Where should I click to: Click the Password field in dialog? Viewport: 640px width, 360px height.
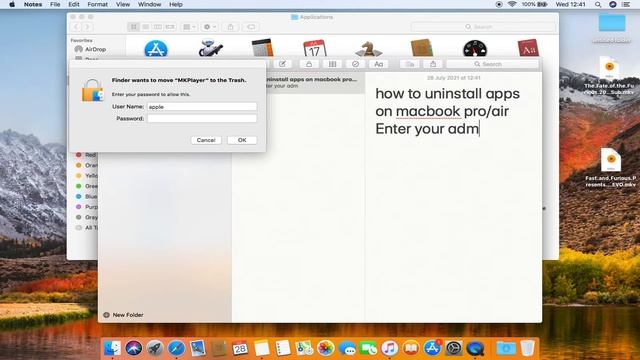pyautogui.click(x=202, y=118)
